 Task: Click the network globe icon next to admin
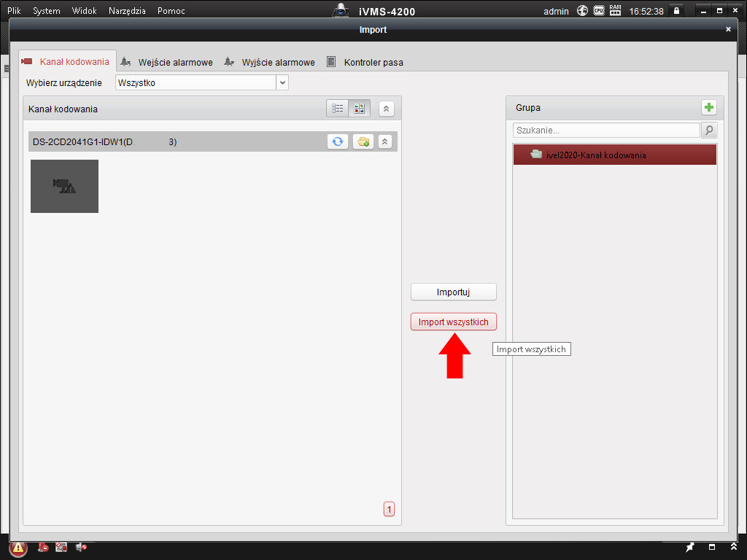[x=582, y=11]
